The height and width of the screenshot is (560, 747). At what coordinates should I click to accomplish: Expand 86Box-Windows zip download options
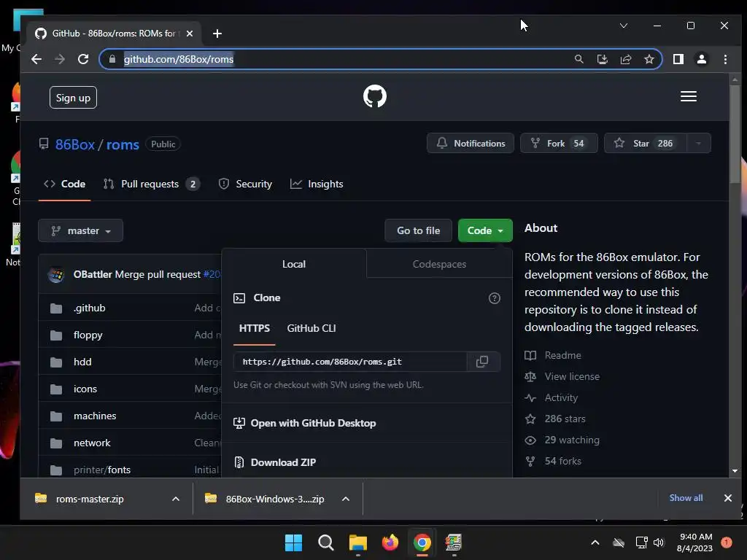tap(346, 499)
